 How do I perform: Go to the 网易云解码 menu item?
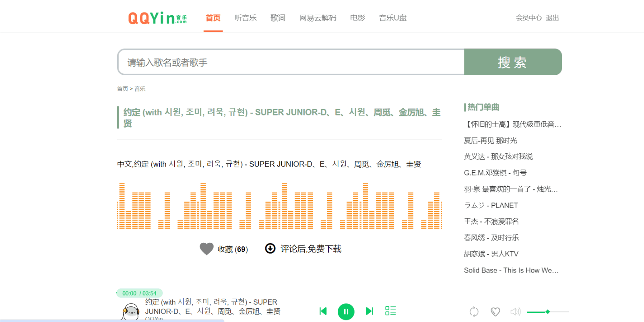[x=318, y=18]
